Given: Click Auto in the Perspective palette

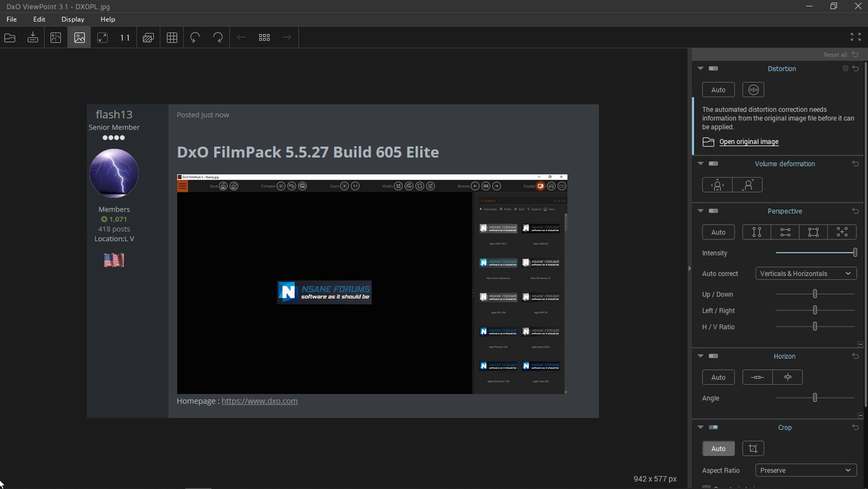Looking at the screenshot, I should click(x=718, y=232).
